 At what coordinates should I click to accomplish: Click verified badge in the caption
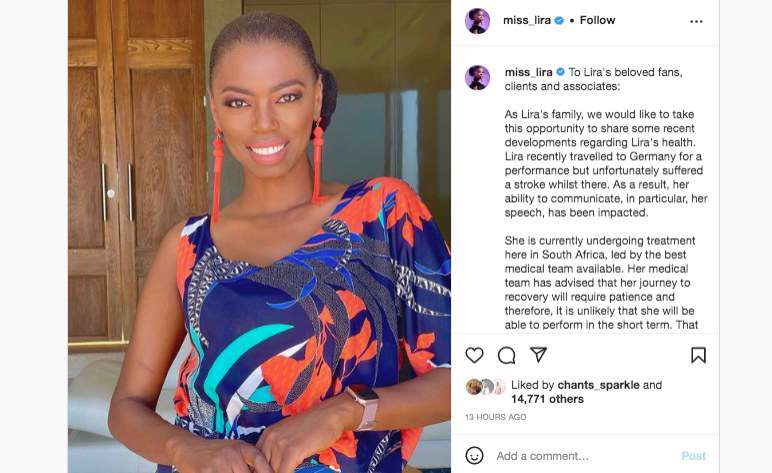(560, 72)
